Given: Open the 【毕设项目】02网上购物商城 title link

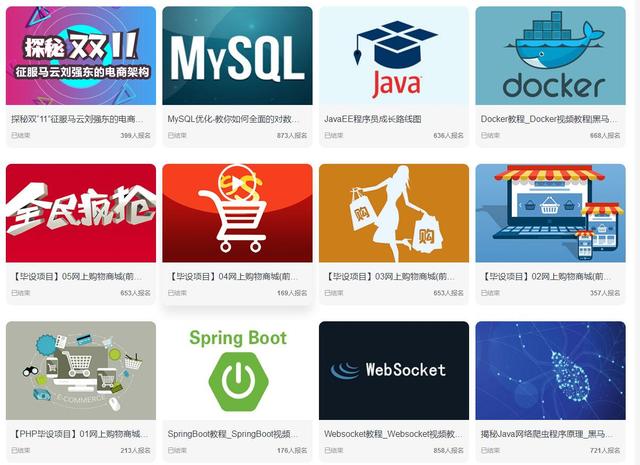Looking at the screenshot, I should click(547, 276).
